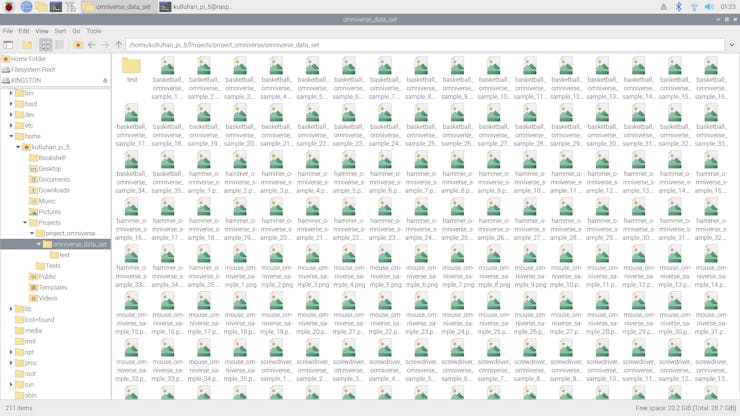Select screwdriver_omniverse_sample_1 image file
The image size is (740, 416).
pyautogui.click(x=276, y=360)
